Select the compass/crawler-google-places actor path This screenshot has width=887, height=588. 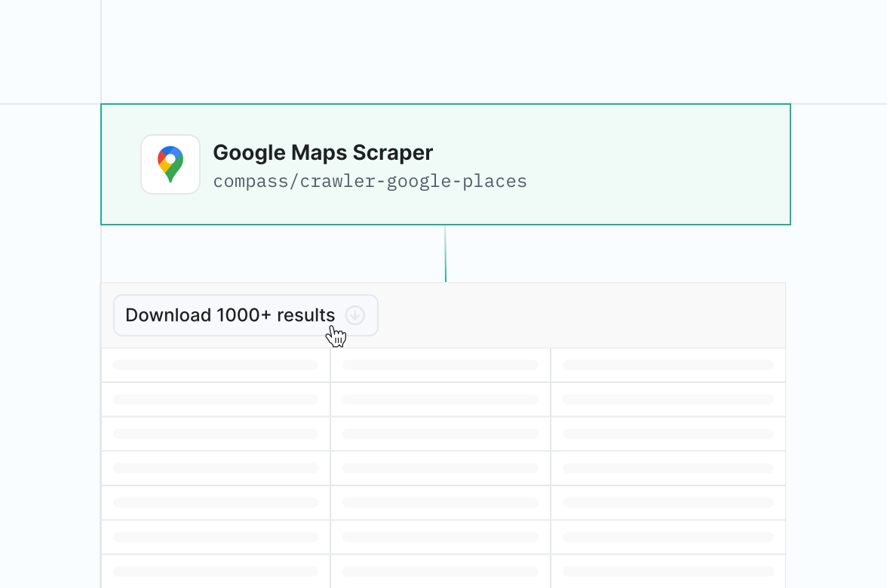coord(370,182)
